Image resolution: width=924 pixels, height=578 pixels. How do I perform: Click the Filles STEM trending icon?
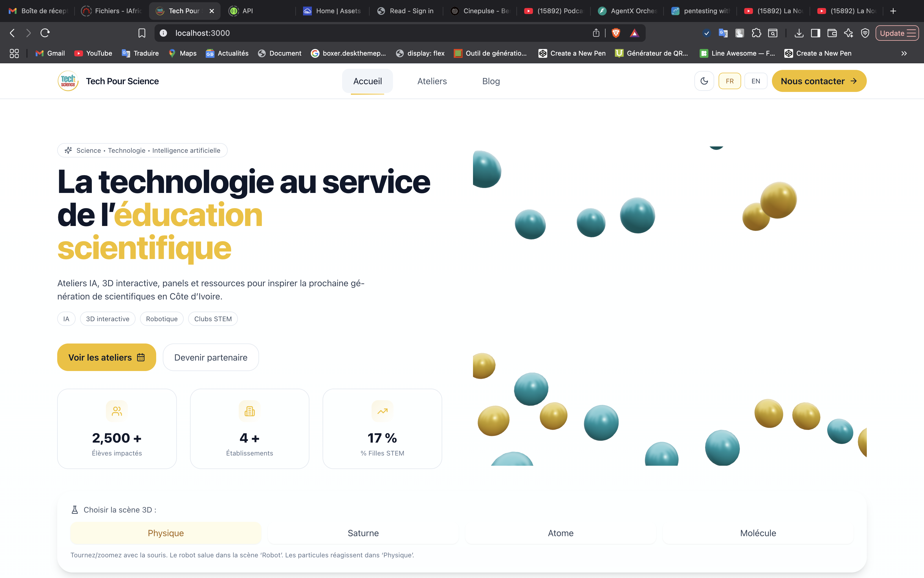click(x=382, y=411)
